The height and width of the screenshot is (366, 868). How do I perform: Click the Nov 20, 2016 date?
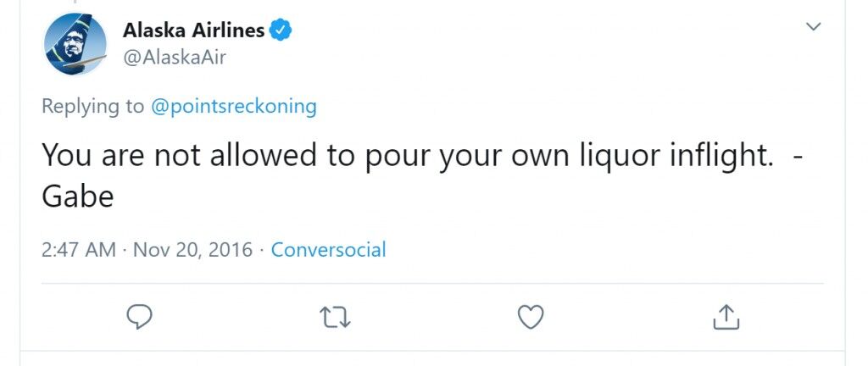pos(192,250)
